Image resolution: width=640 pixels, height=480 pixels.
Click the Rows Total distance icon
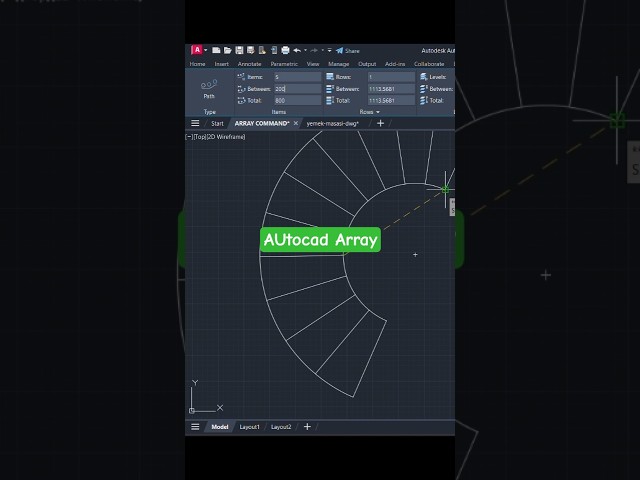pos(330,100)
